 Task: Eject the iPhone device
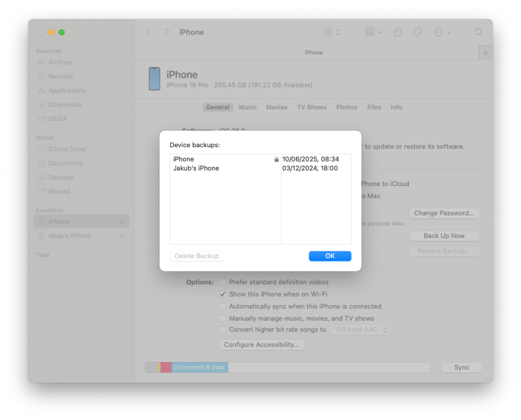coord(122,221)
